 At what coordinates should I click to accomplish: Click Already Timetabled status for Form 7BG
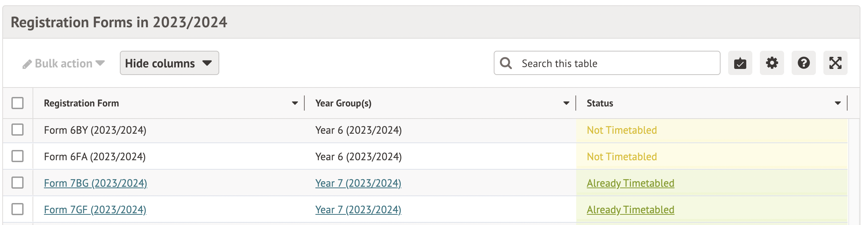coord(630,183)
